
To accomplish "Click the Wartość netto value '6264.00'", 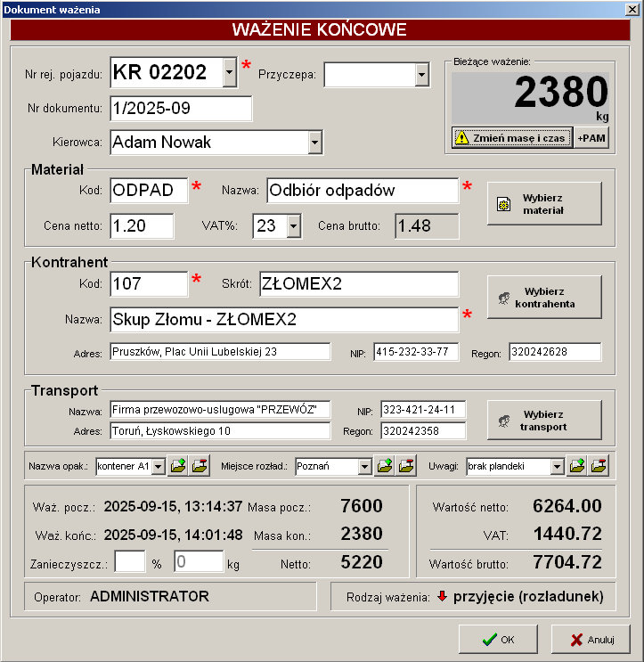I will 567,506.
